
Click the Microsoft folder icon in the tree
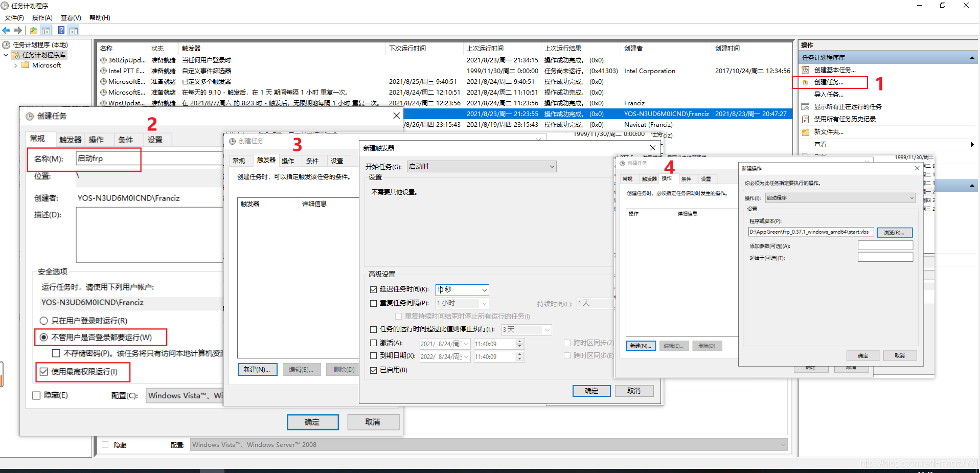(25, 65)
